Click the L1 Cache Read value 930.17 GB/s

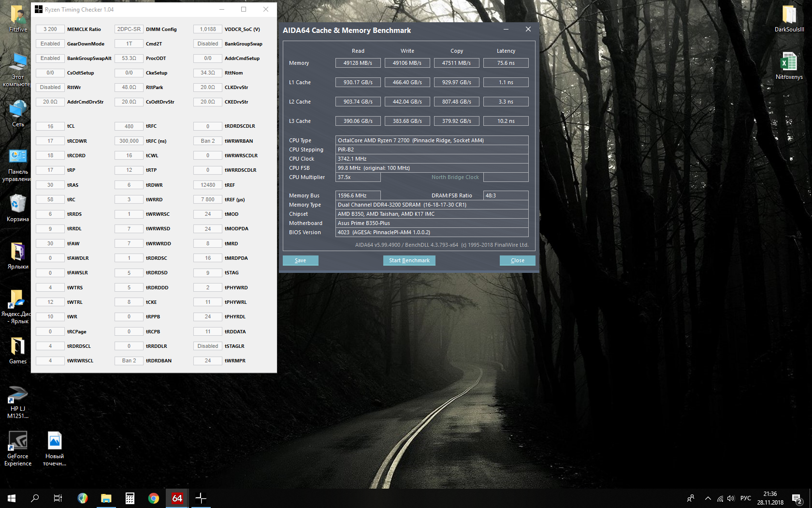[x=358, y=82]
